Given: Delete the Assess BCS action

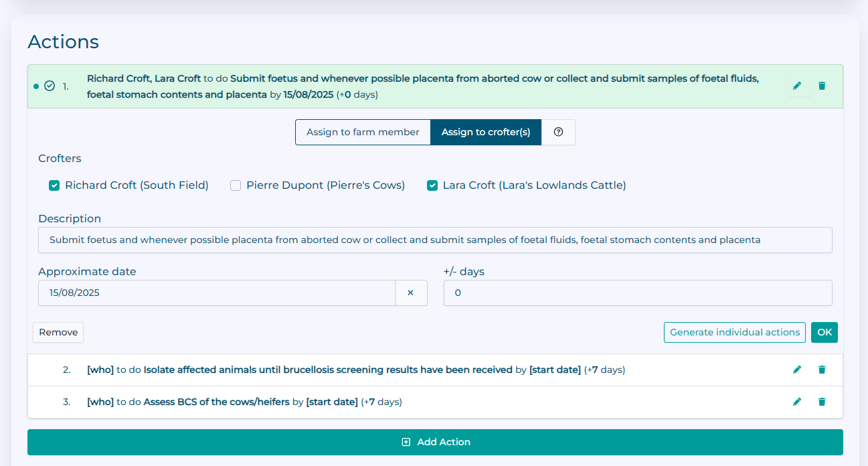Looking at the screenshot, I should 822,402.
